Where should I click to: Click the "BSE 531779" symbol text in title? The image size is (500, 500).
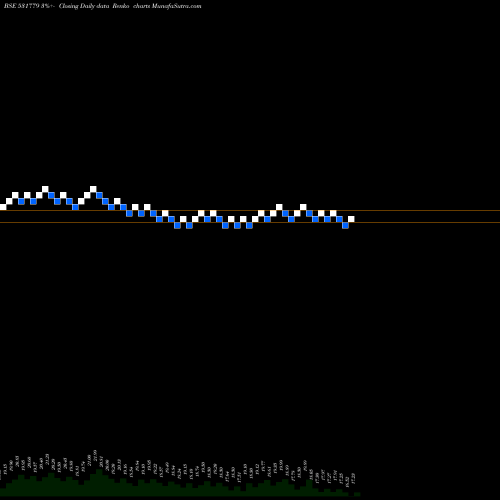tap(22, 6)
